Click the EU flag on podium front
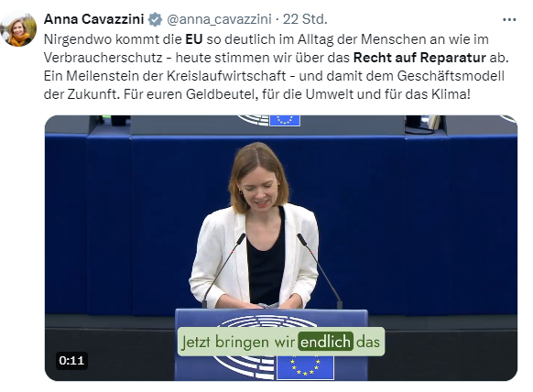Screen dimensions: 533x392 [305, 367]
